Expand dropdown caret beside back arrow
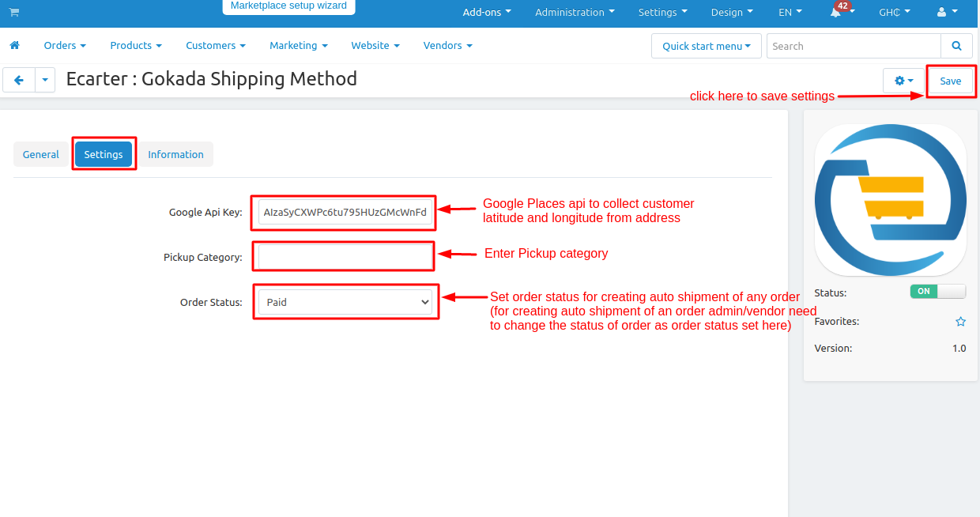980x517 pixels. 45,81
